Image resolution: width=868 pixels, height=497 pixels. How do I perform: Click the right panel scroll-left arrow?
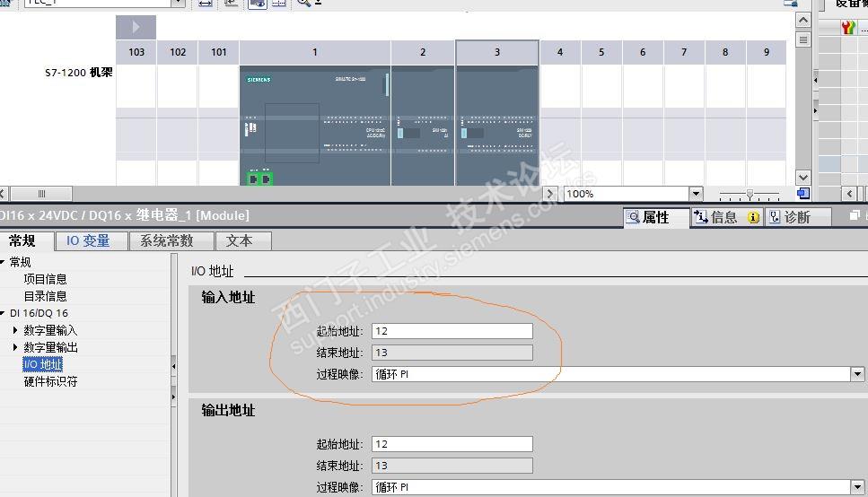850,194
